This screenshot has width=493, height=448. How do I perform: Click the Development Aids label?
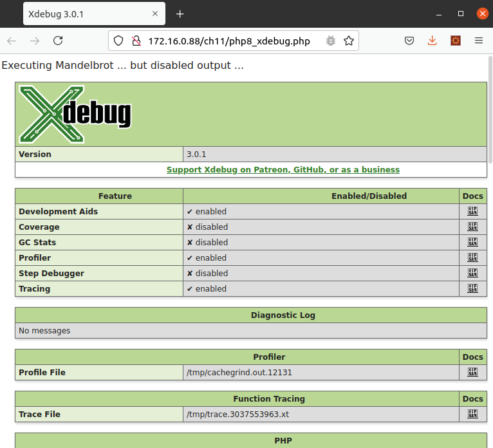click(x=58, y=211)
